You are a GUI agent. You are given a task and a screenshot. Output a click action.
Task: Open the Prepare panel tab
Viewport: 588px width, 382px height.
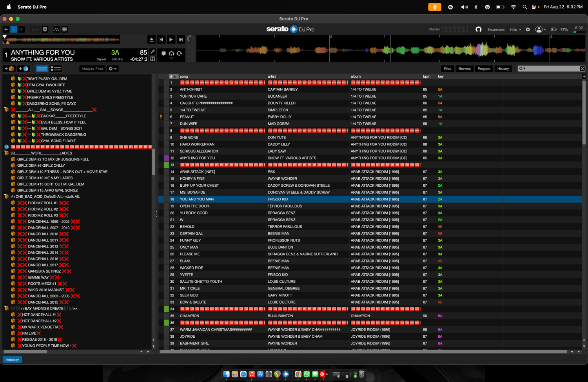[x=484, y=69]
